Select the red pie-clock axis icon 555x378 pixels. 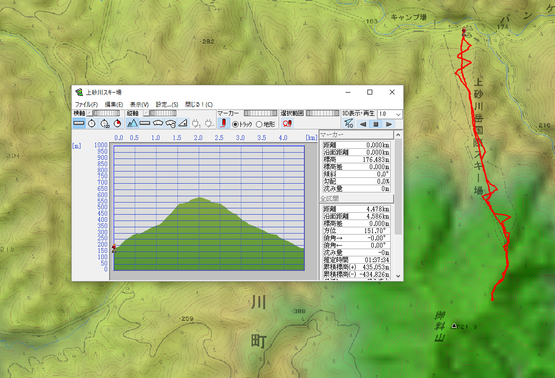coord(117,123)
